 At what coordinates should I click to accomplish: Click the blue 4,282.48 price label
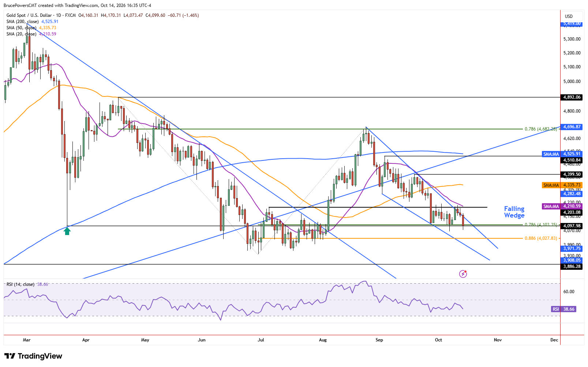tap(572, 194)
